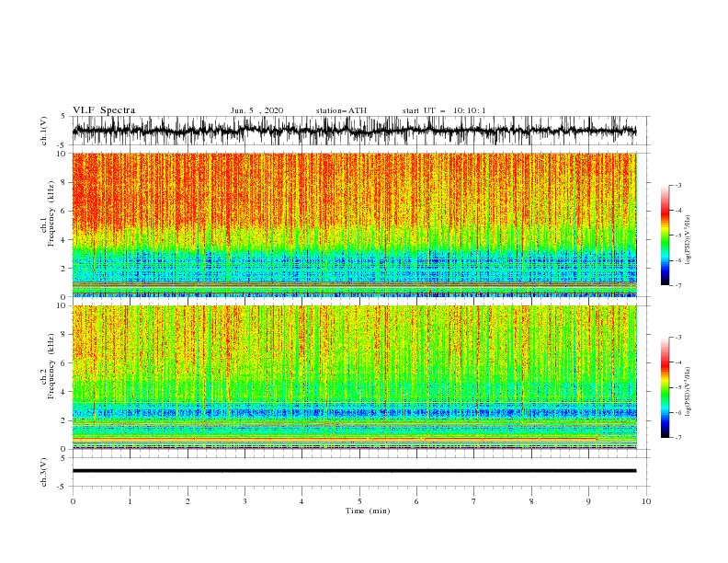This screenshot has height=563, width=728.
Task: Select the "Jun. 5 , 2020" date text
Action: 256,110
